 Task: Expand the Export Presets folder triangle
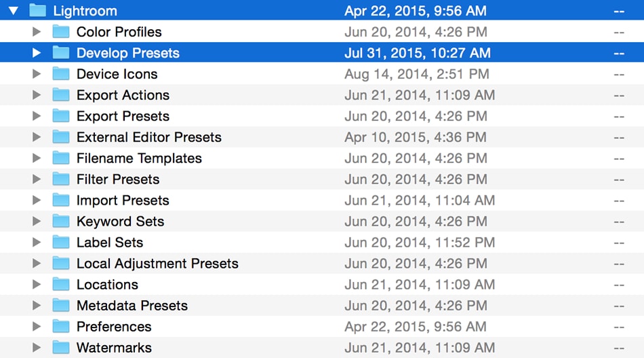click(x=37, y=116)
